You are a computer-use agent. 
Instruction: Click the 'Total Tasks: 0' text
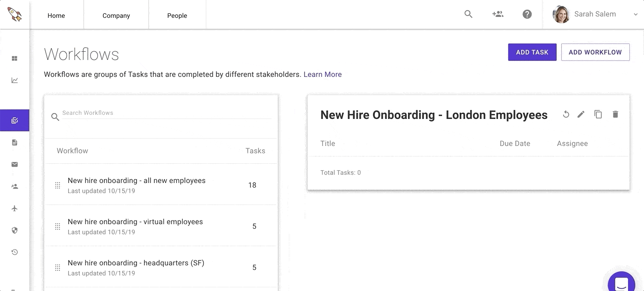pos(341,172)
